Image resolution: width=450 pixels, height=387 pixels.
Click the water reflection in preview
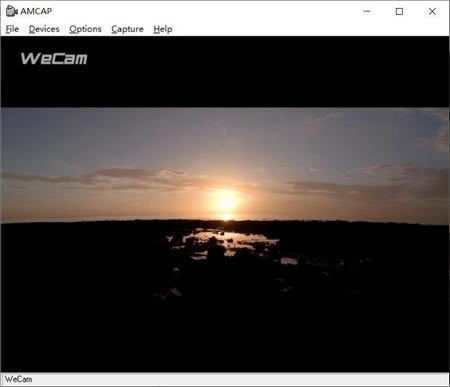click(227, 242)
